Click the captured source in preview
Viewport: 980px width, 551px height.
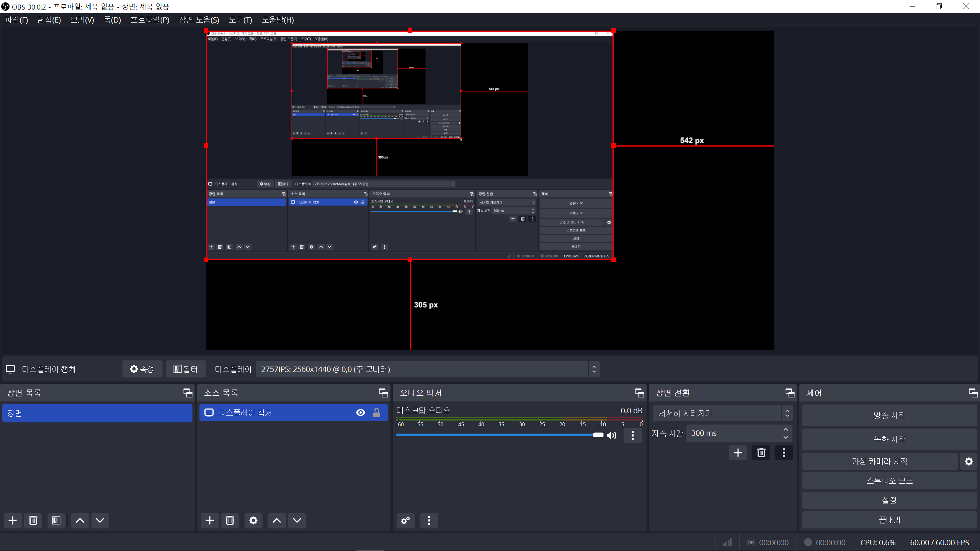[410, 145]
